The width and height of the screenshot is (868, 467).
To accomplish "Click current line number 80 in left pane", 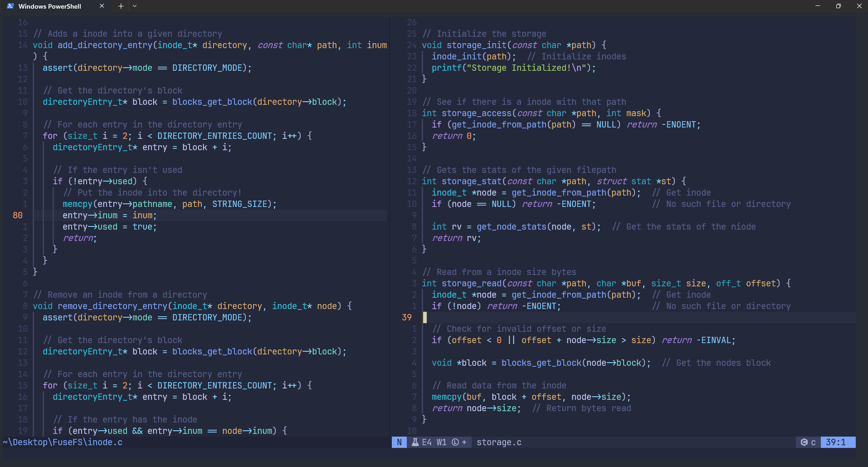I will 18,215.
